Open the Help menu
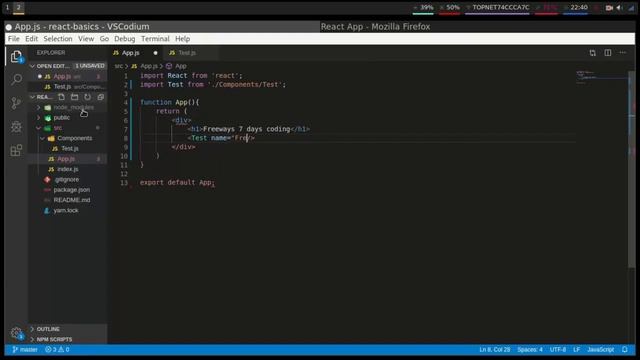This screenshot has height=360, width=640. (182, 39)
